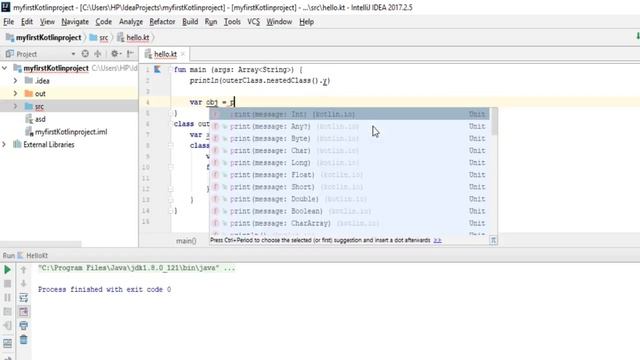Click the dump threads icon in Run panel

(x=7, y=312)
